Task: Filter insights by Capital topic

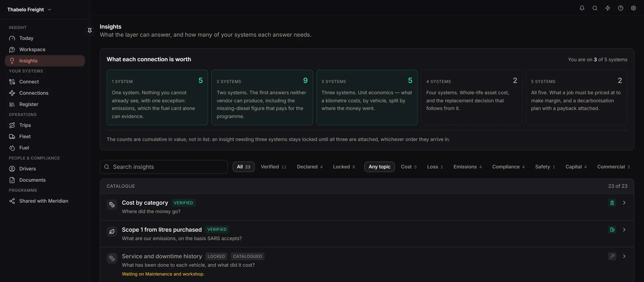Action: click(x=576, y=167)
